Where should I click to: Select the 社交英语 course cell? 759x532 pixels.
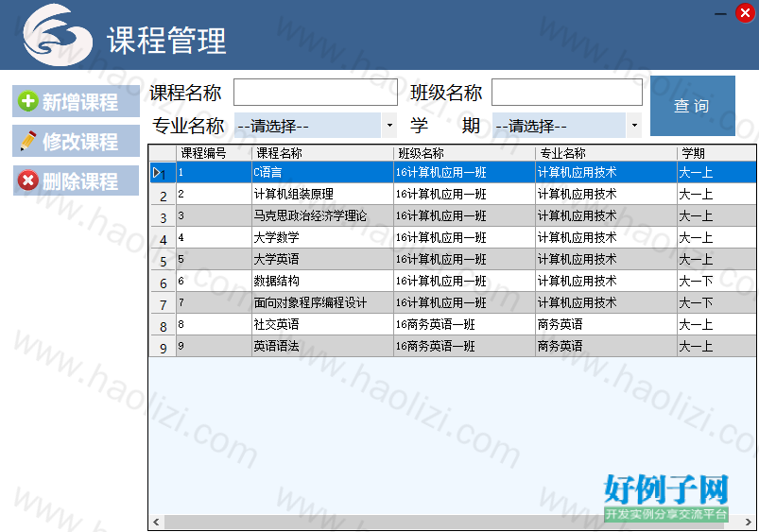coord(323,324)
